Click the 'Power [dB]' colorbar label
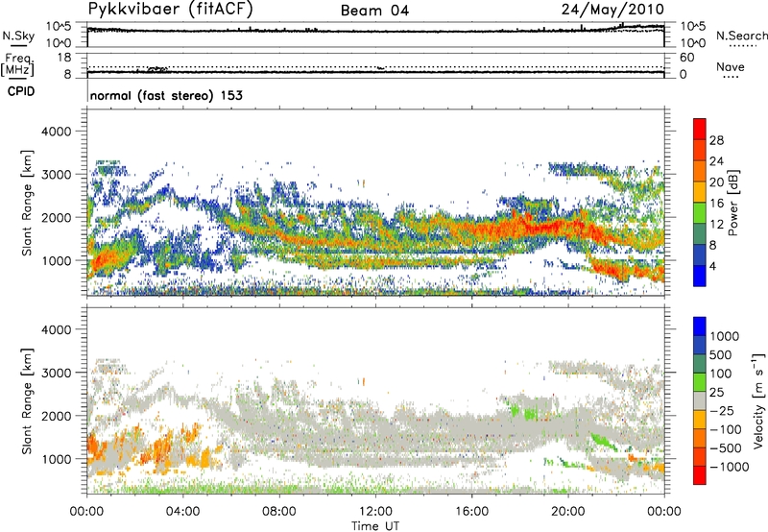Image resolution: width=768 pixels, height=532 pixels. click(x=732, y=203)
